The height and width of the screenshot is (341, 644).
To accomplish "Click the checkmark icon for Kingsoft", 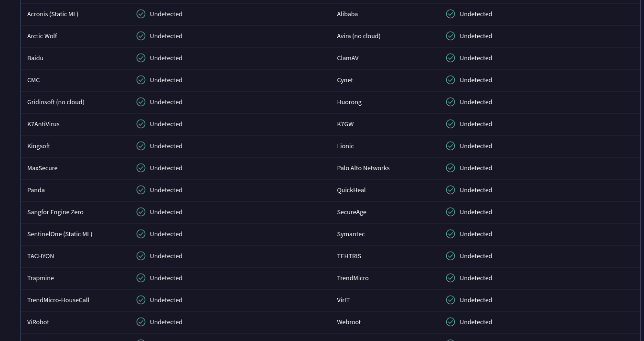I will 141,146.
